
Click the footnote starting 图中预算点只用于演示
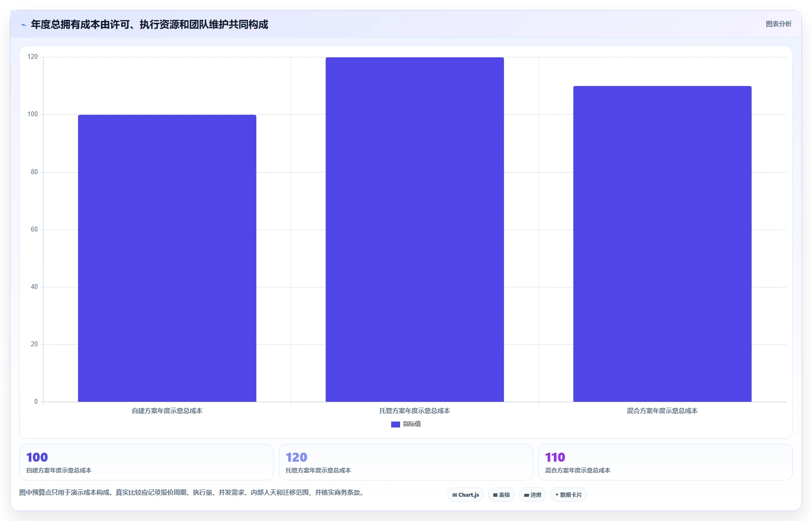tap(192, 492)
